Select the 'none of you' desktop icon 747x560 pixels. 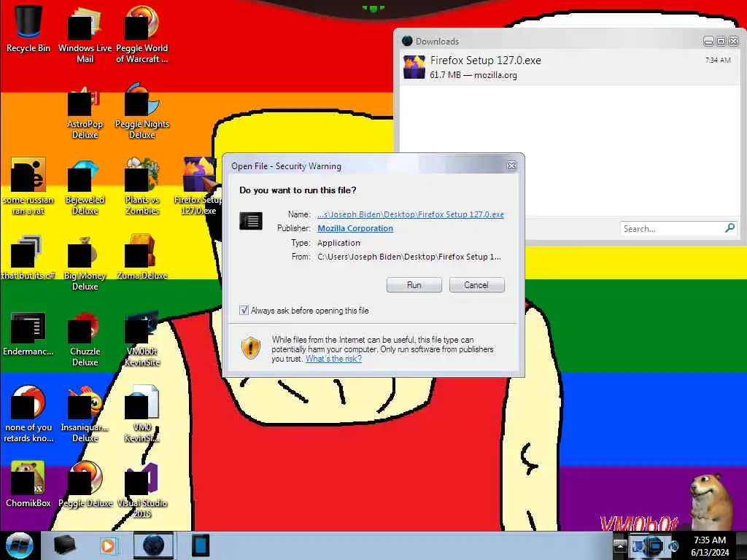(28, 414)
